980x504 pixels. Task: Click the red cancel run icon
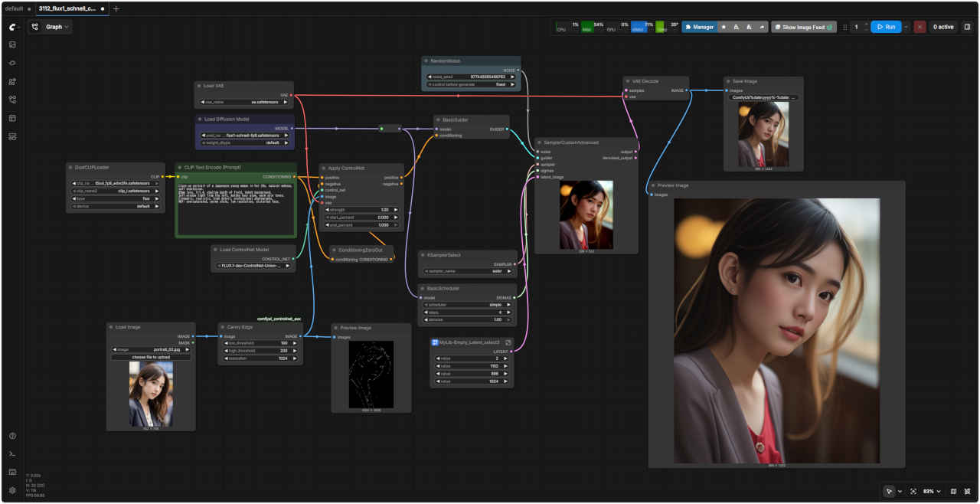coord(920,27)
